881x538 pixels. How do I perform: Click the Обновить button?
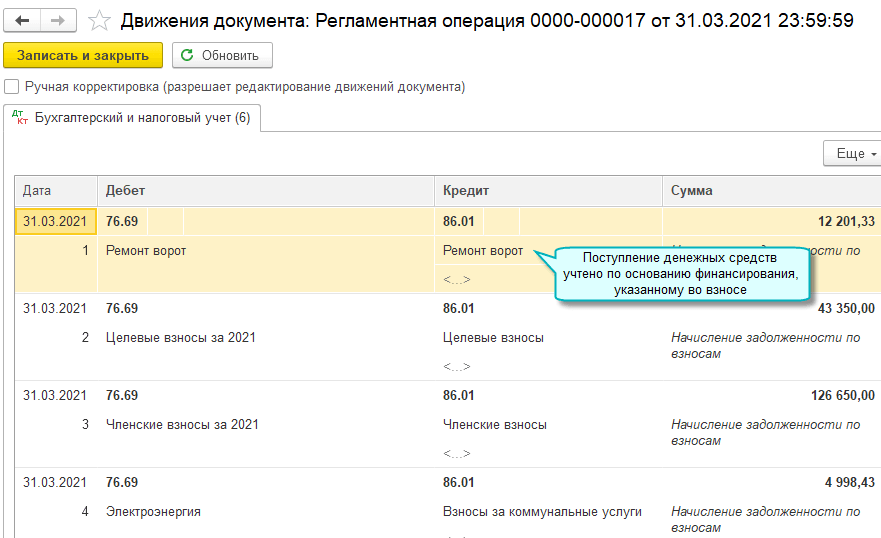222,56
